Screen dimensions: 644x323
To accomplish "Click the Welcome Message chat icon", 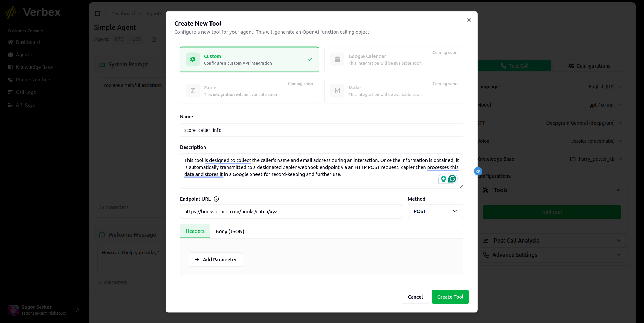I will pos(102,235).
